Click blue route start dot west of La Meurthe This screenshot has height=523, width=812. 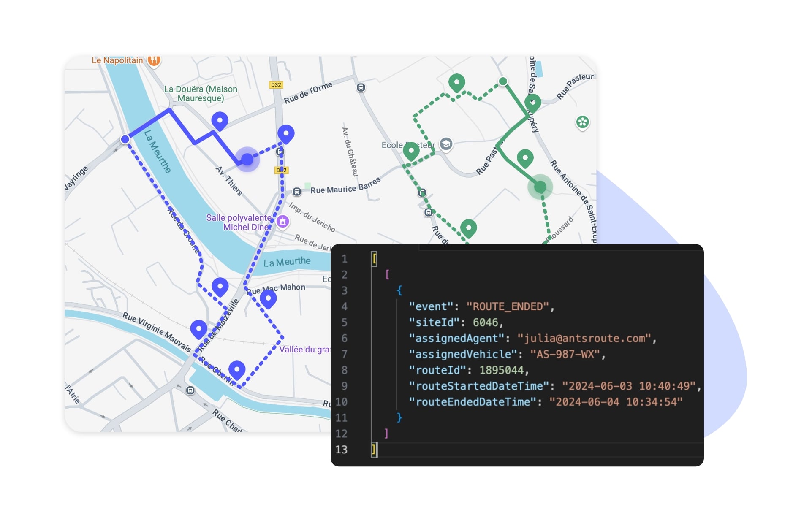tap(125, 139)
